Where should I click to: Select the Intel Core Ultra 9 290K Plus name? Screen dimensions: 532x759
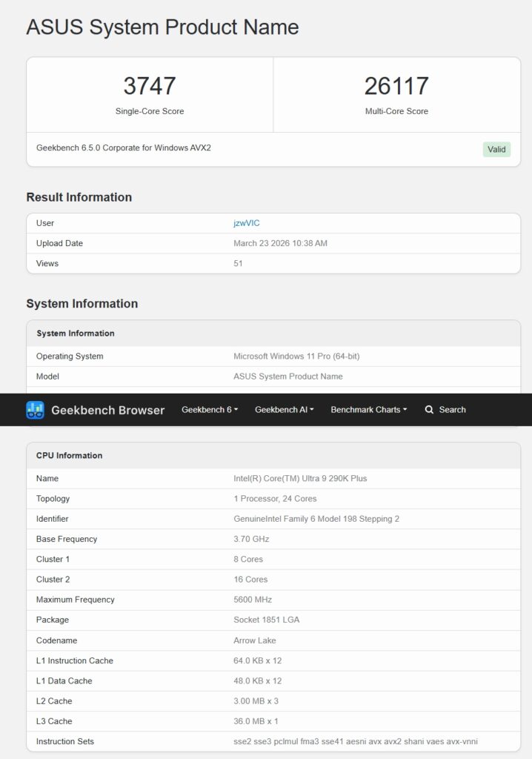300,479
